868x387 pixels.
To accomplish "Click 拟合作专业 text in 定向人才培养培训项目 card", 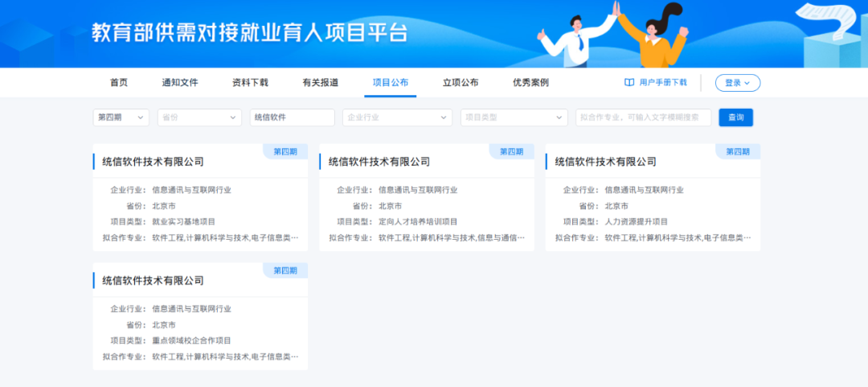I will (x=451, y=238).
